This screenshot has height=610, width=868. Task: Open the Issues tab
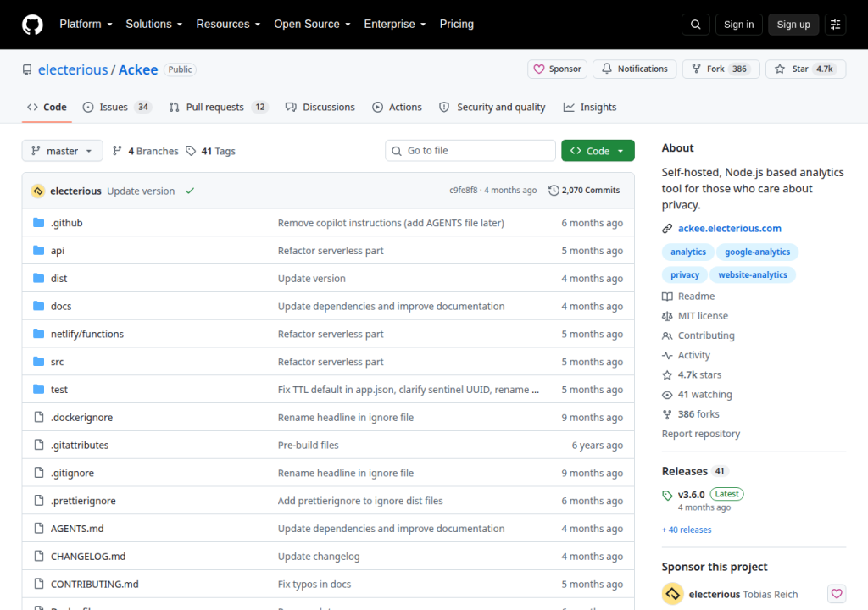[117, 107]
